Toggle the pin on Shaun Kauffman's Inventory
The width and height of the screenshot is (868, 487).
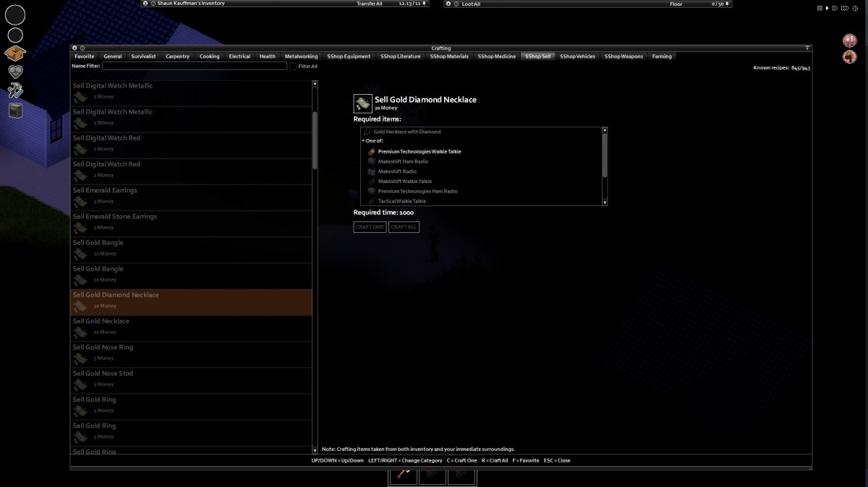[x=425, y=4]
